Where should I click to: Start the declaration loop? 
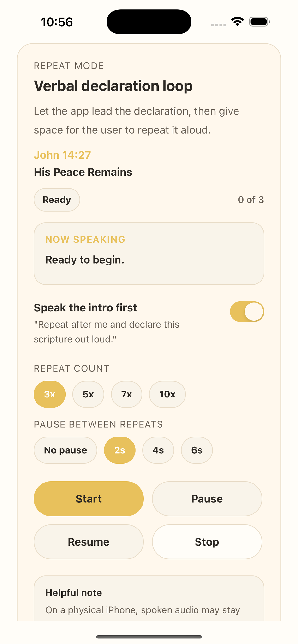(89, 499)
